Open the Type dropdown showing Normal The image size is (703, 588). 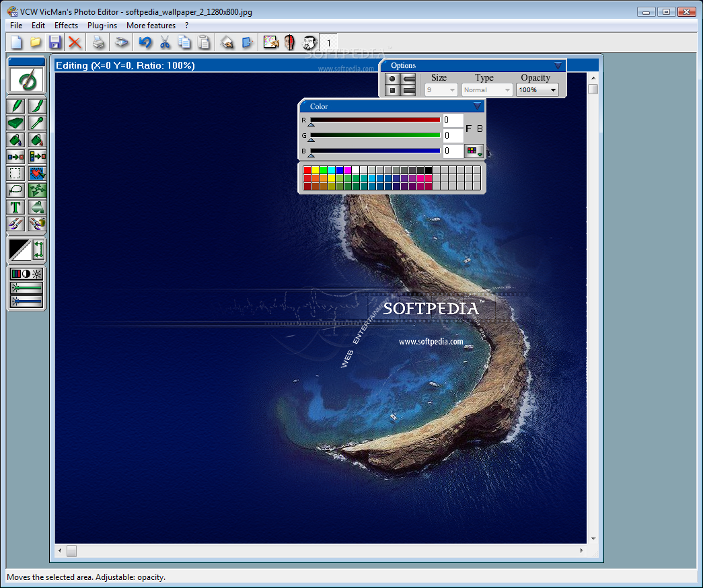click(487, 90)
